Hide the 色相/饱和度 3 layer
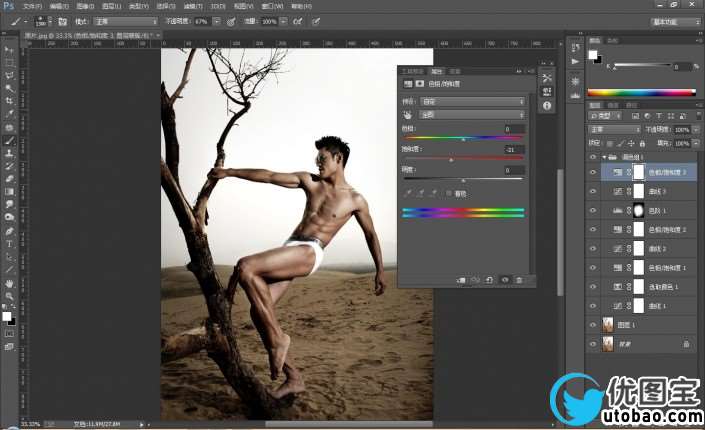The width and height of the screenshot is (705, 430). click(593, 172)
